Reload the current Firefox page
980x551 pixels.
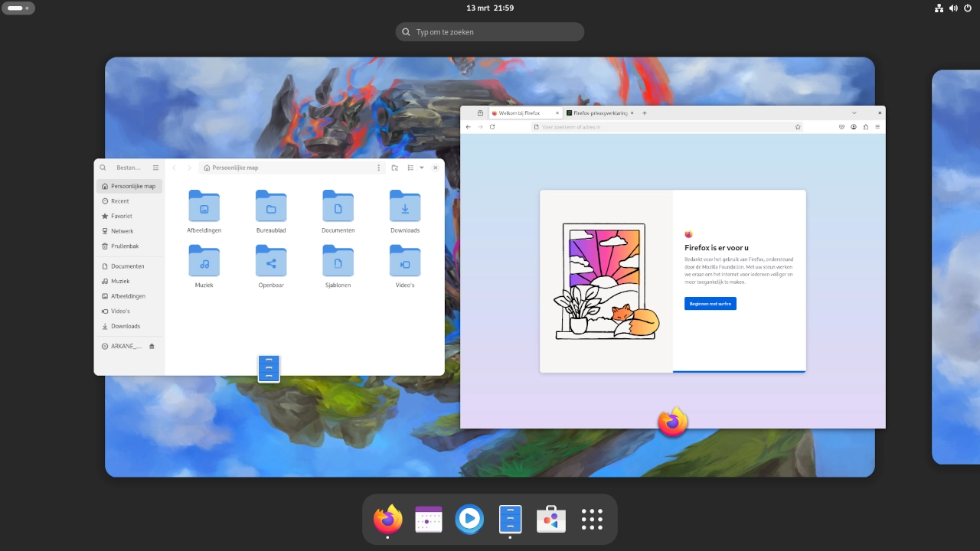point(492,127)
